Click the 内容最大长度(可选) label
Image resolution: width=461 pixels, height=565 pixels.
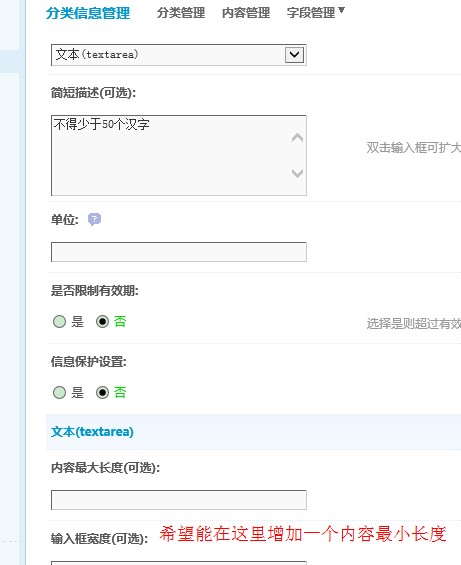click(x=105, y=468)
